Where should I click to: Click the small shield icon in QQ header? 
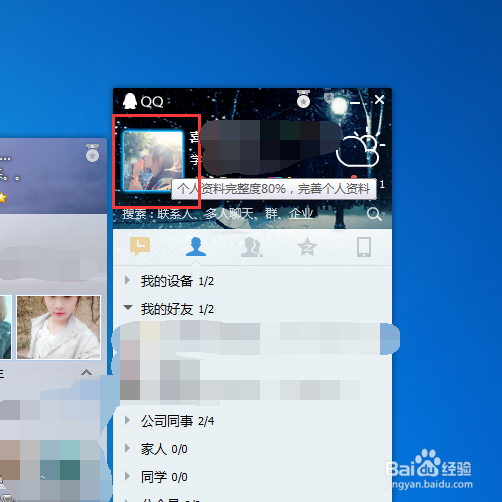(329, 97)
